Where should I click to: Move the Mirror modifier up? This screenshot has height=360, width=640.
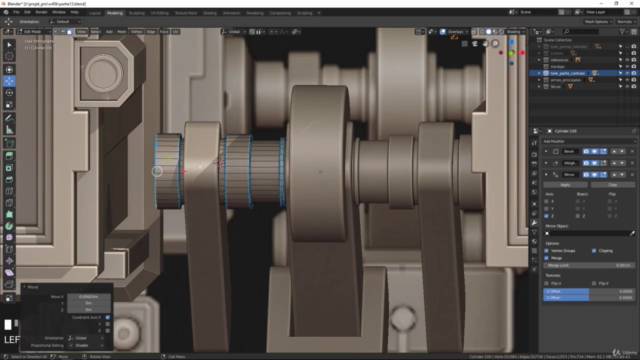tap(614, 175)
